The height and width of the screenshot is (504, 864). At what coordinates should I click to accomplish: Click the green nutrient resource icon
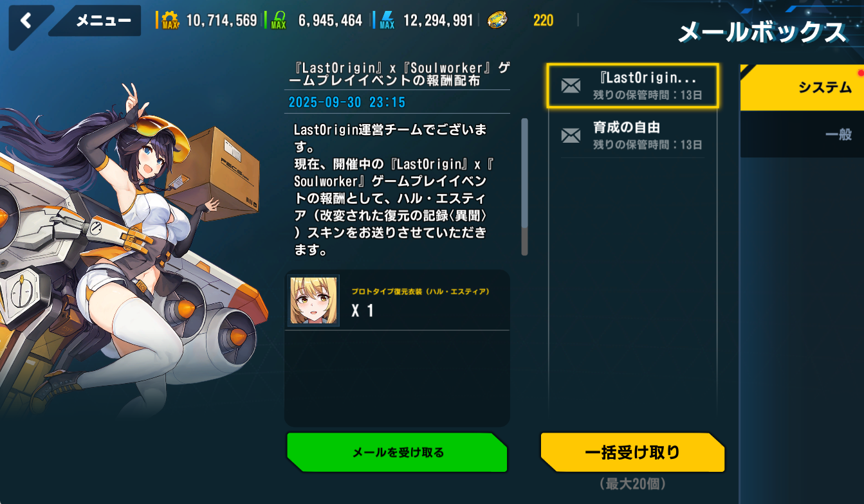click(279, 20)
